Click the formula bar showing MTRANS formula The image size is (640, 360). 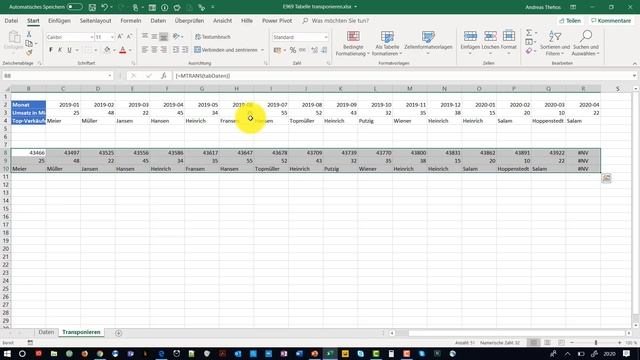click(x=402, y=76)
